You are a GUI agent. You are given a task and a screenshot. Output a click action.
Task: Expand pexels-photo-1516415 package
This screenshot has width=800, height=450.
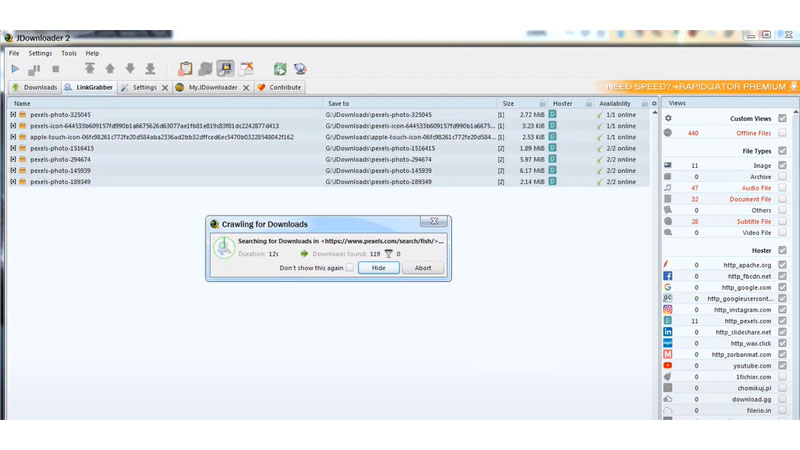13,148
